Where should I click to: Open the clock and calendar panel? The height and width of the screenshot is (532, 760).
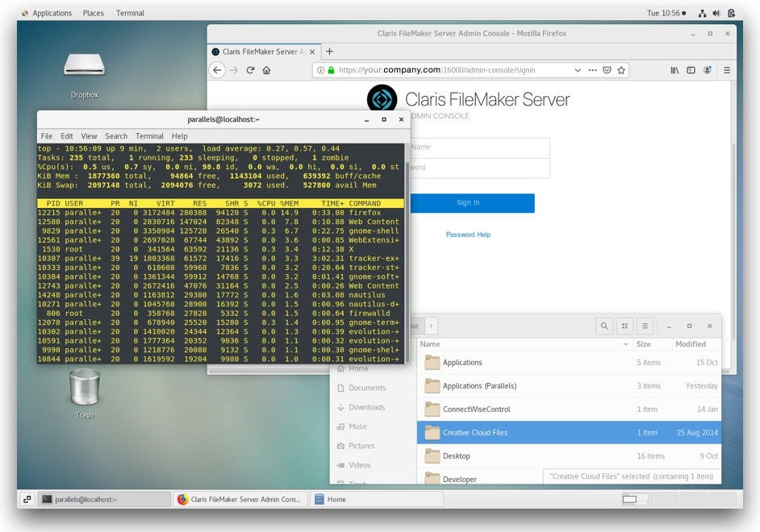point(666,13)
